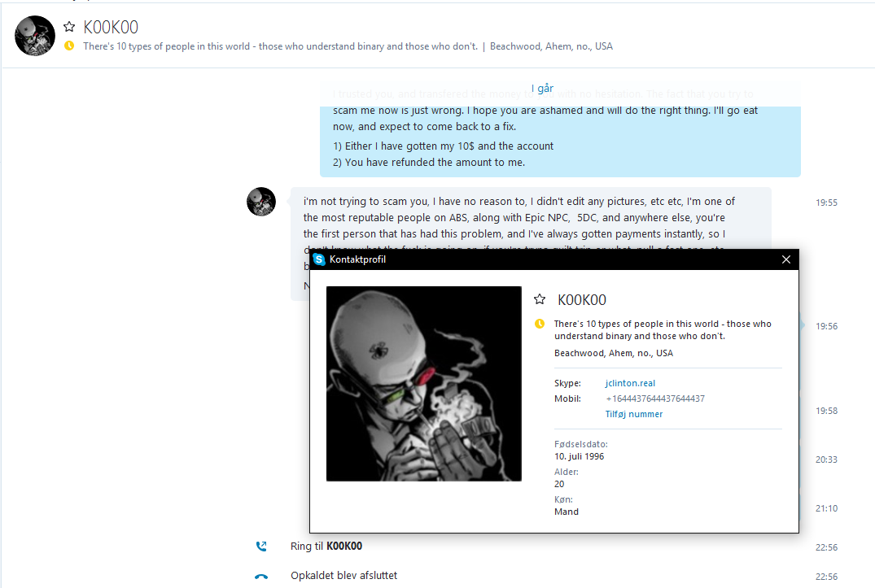Click the 19:56 timestamp
This screenshot has height=588, width=875.
[x=826, y=327]
